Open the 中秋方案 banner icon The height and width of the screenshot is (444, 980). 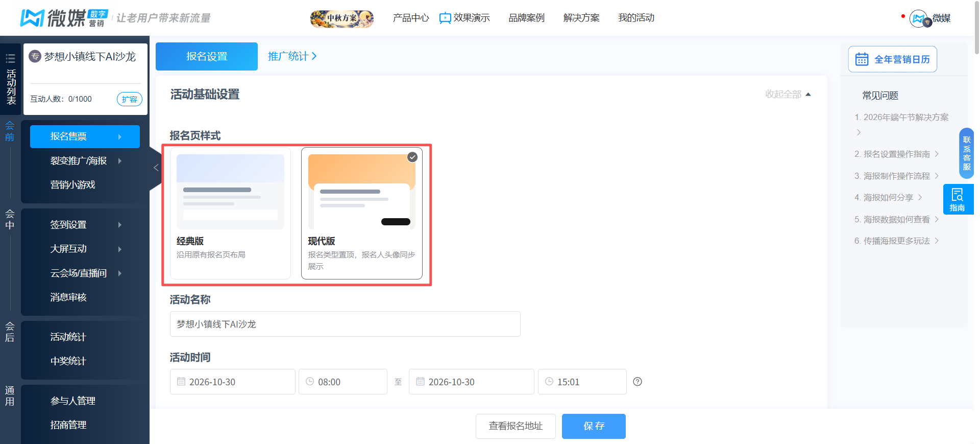pyautogui.click(x=342, y=18)
